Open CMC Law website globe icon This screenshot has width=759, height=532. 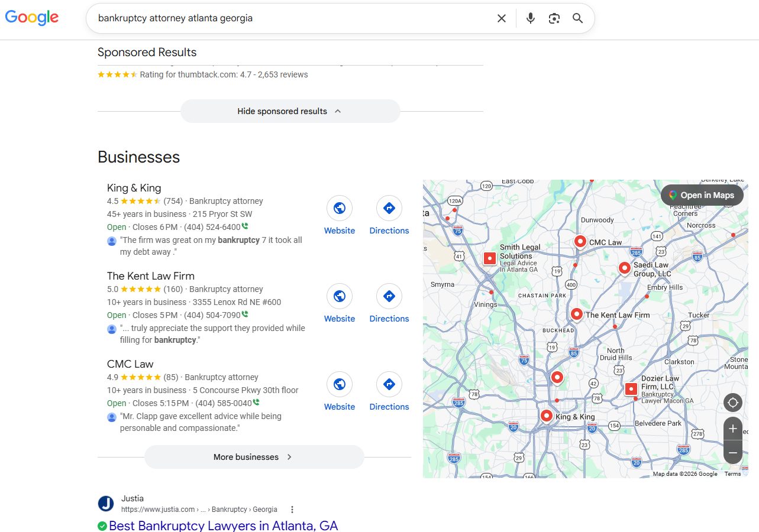340,384
